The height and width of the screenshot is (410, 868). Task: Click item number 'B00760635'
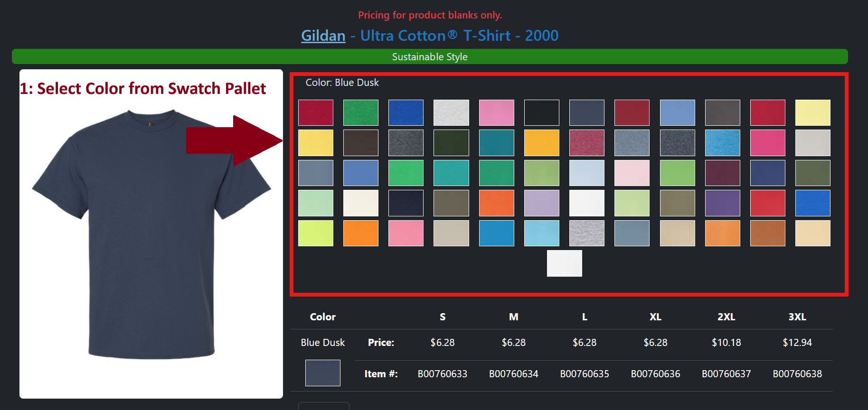[x=585, y=374]
